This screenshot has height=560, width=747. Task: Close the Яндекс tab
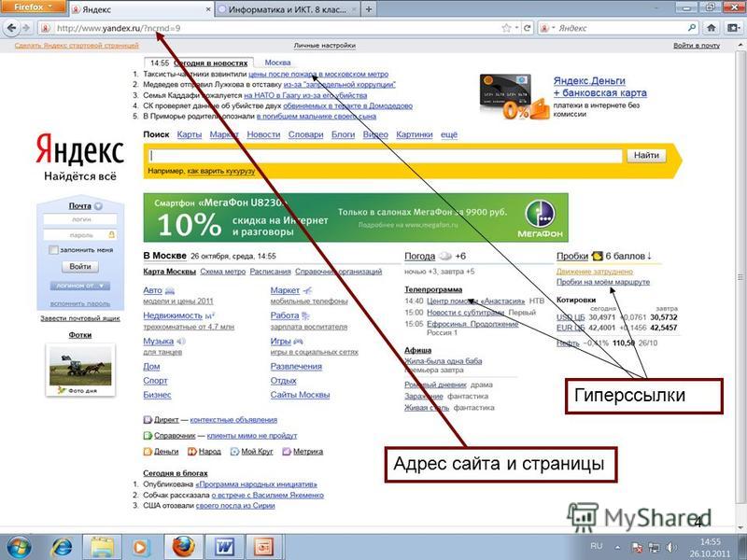(208, 9)
